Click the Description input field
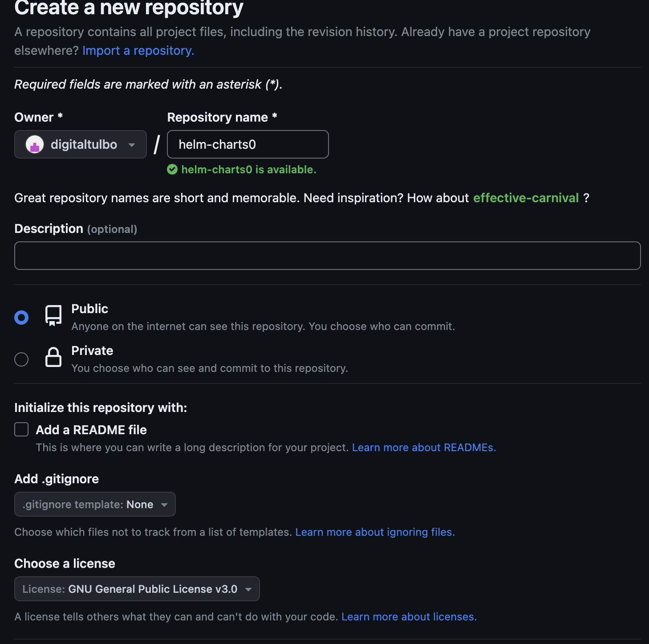 click(x=327, y=255)
